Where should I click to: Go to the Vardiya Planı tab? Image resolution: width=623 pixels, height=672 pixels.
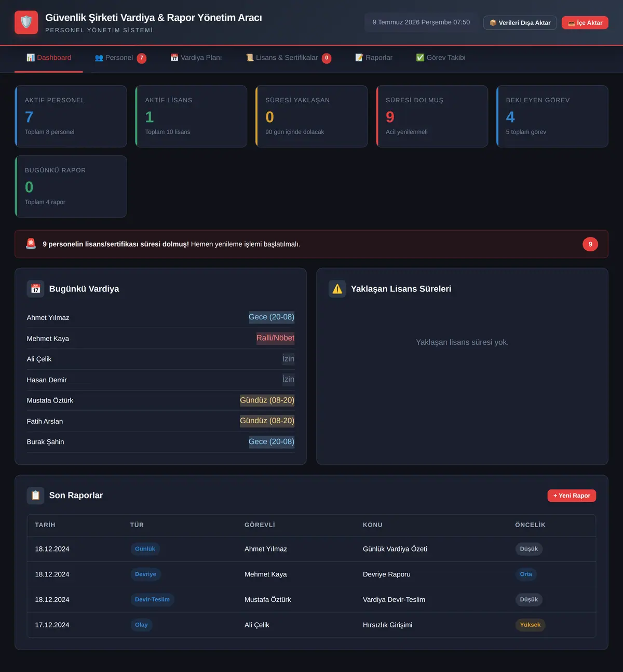[x=196, y=58]
